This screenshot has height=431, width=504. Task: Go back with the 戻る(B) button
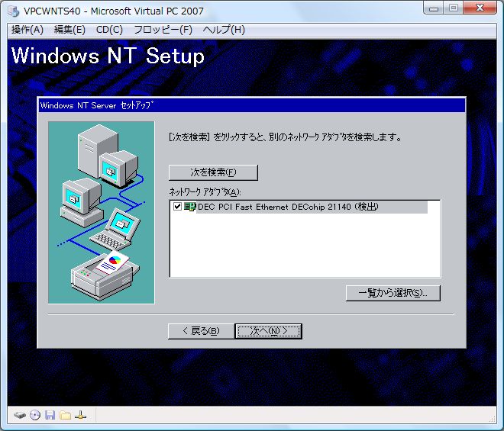tap(201, 331)
